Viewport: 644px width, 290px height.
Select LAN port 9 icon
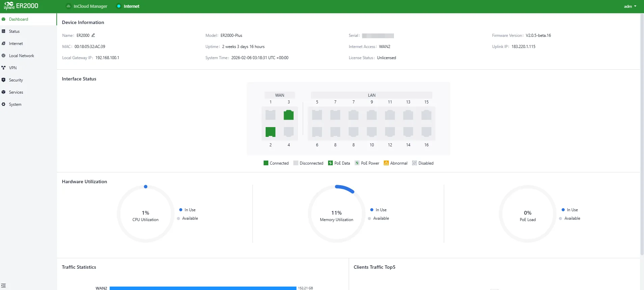pyautogui.click(x=372, y=115)
